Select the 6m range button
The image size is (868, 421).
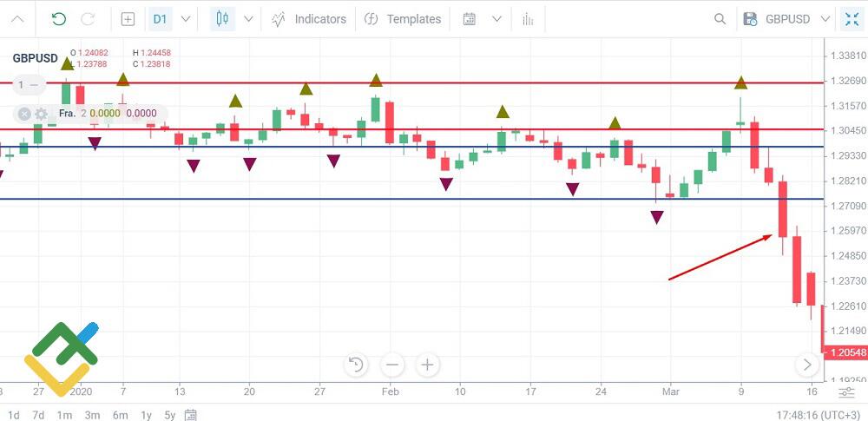(120, 415)
